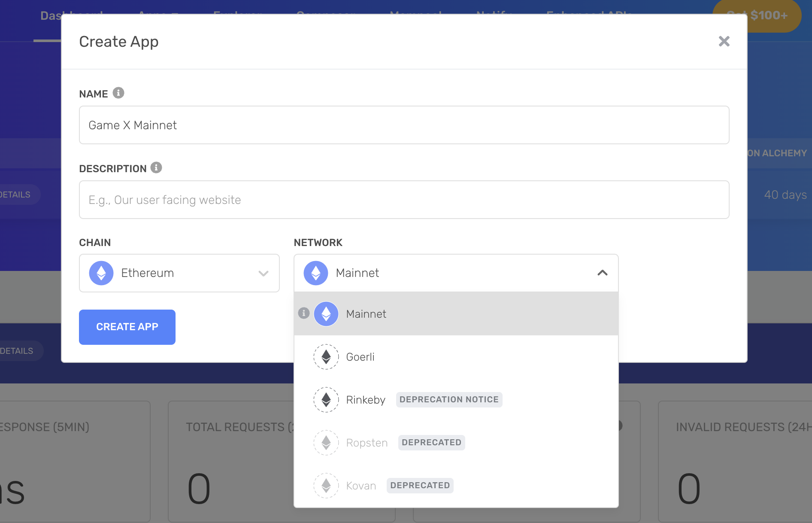Select Goerli network option
The width and height of the screenshot is (812, 523).
click(456, 357)
